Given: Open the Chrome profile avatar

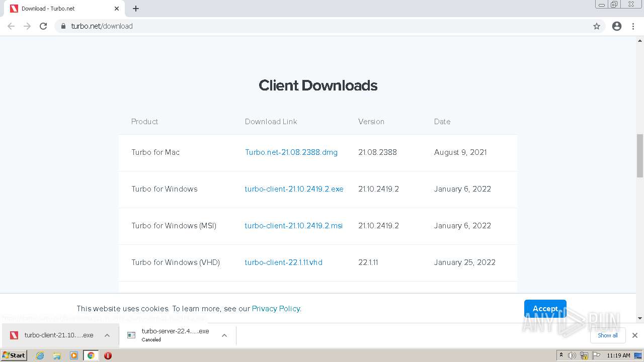Looking at the screenshot, I should click(617, 26).
